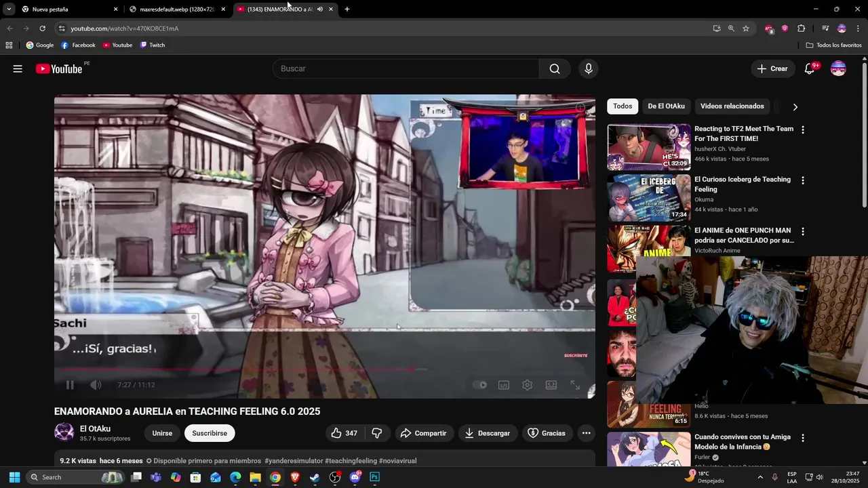Open the Windows Start menu

coord(14,477)
